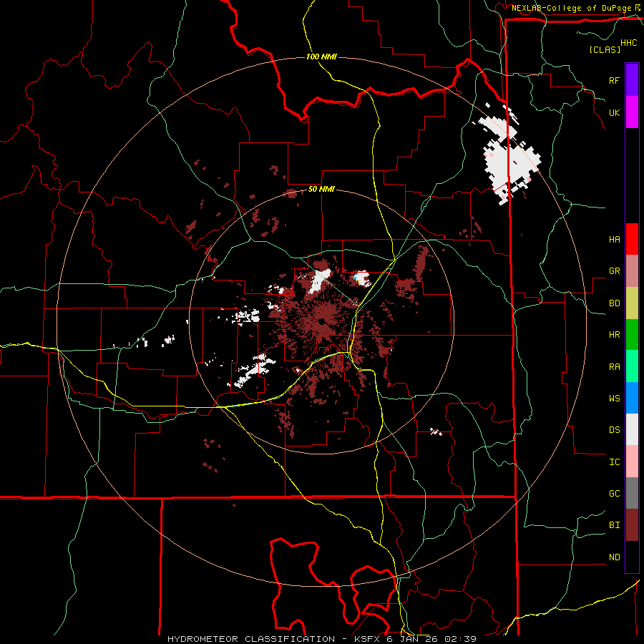Click the RA legend label

coord(614,367)
